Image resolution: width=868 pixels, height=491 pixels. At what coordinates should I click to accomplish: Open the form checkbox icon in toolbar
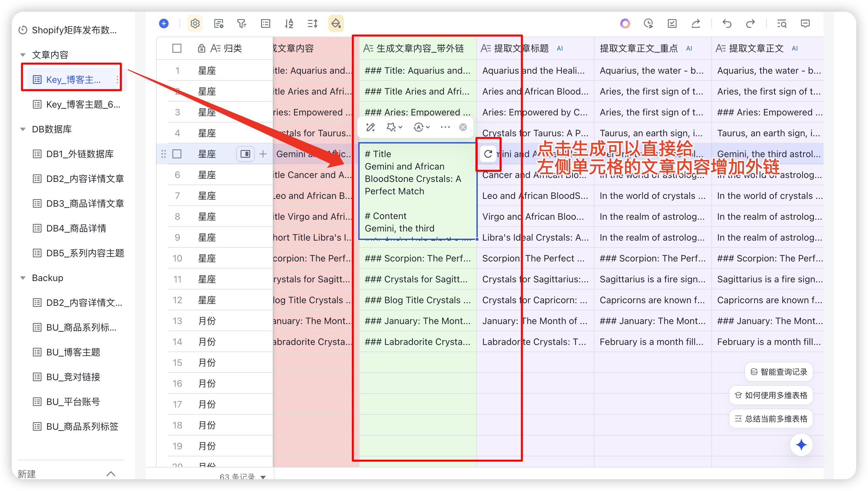672,23
